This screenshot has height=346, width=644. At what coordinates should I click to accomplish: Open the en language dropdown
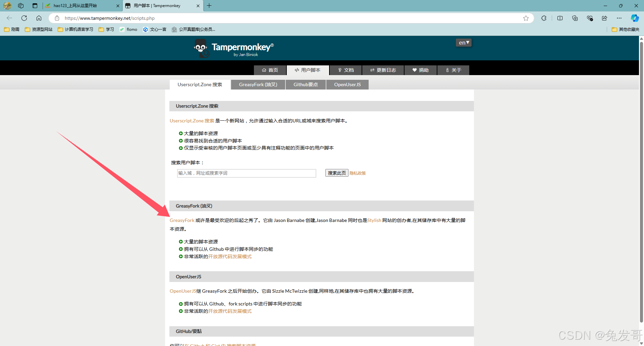(x=464, y=43)
